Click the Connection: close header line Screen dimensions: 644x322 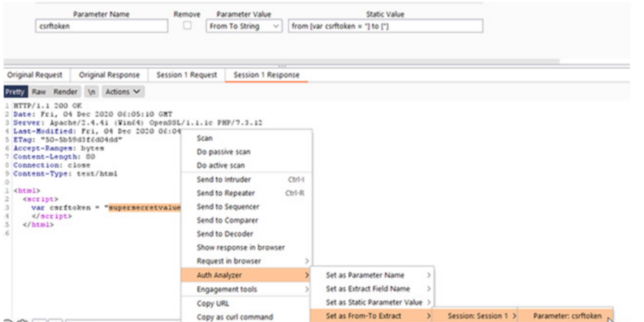pos(52,165)
